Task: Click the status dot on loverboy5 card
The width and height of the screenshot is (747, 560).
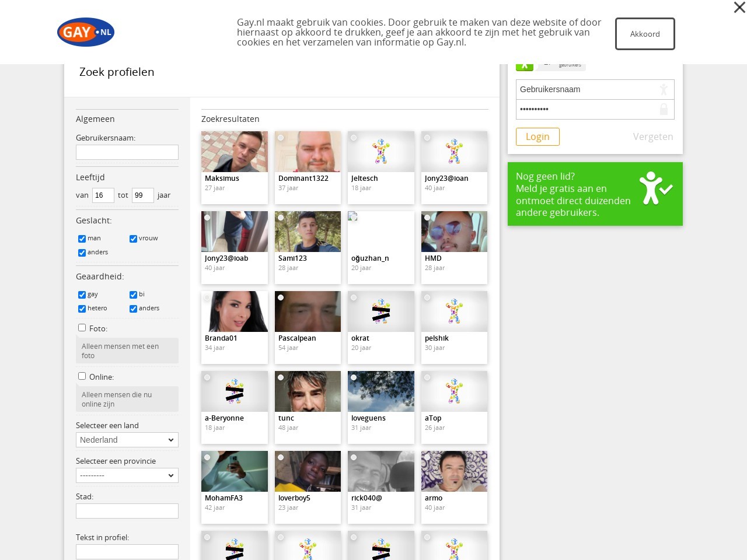Action: point(281,457)
